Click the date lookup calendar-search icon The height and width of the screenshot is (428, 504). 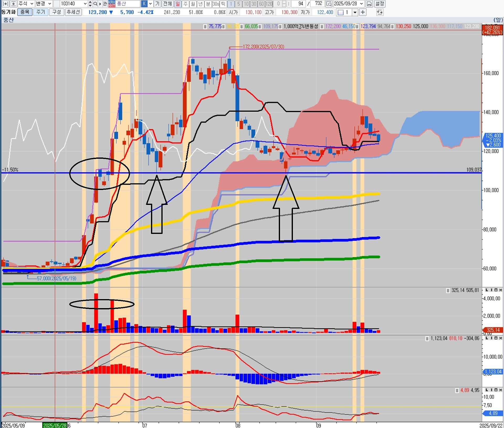click(329, 4)
